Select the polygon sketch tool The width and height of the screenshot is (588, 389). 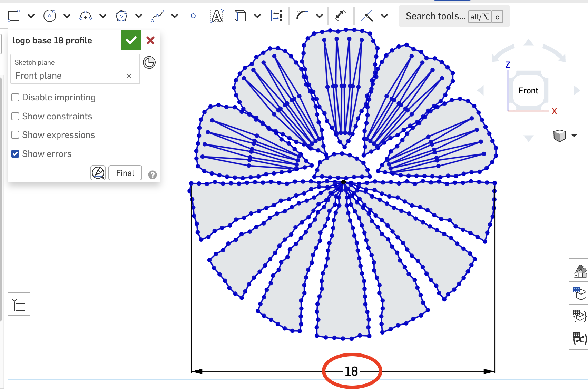[121, 16]
